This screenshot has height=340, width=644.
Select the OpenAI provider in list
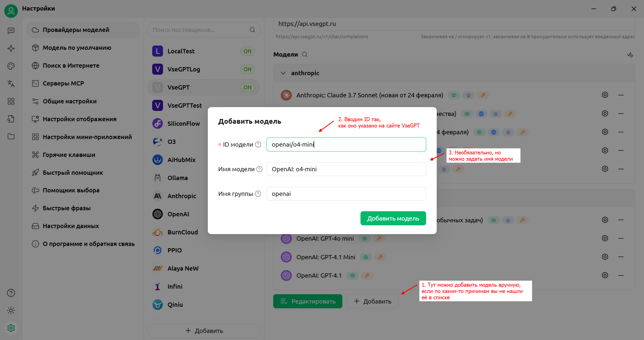pyautogui.click(x=178, y=214)
